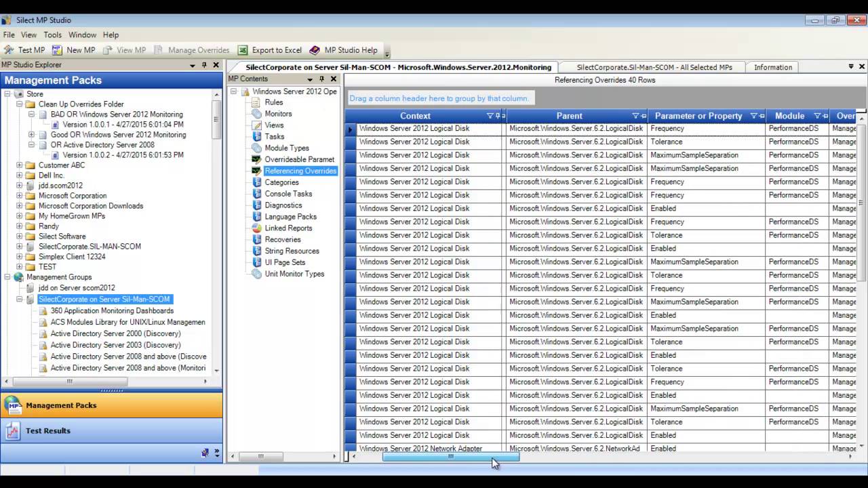This screenshot has width=868, height=488.
Task: Open MP Contents panel dropdown arrow
Action: 310,79
